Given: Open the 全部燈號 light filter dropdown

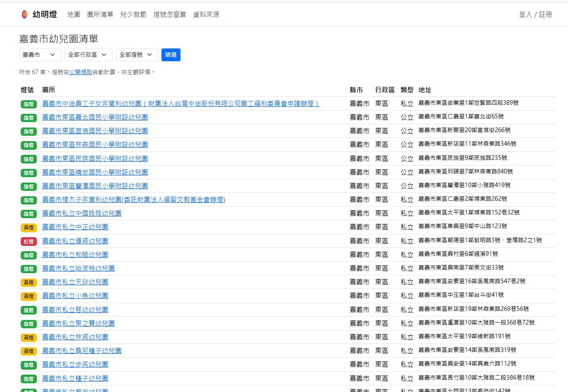Looking at the screenshot, I should pyautogui.click(x=137, y=55).
